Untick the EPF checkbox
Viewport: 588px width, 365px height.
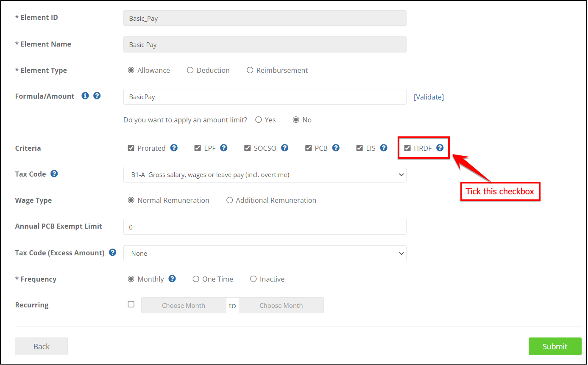(x=198, y=148)
